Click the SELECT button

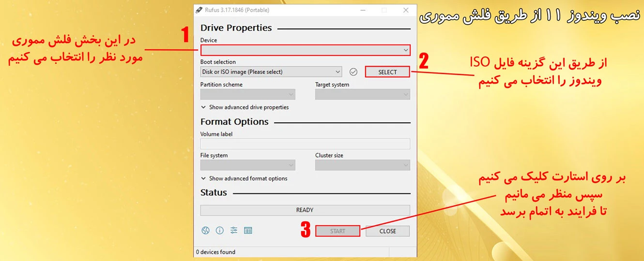[387, 72]
